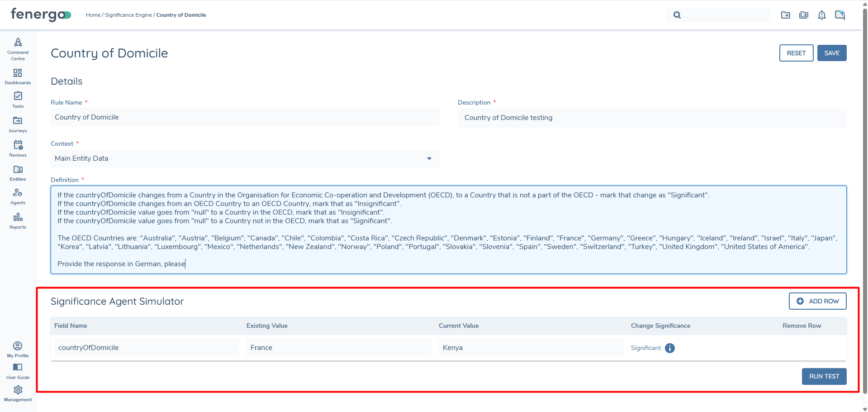Click the notifications bell icon
Viewport: 868px width, 412px height.
pos(821,15)
